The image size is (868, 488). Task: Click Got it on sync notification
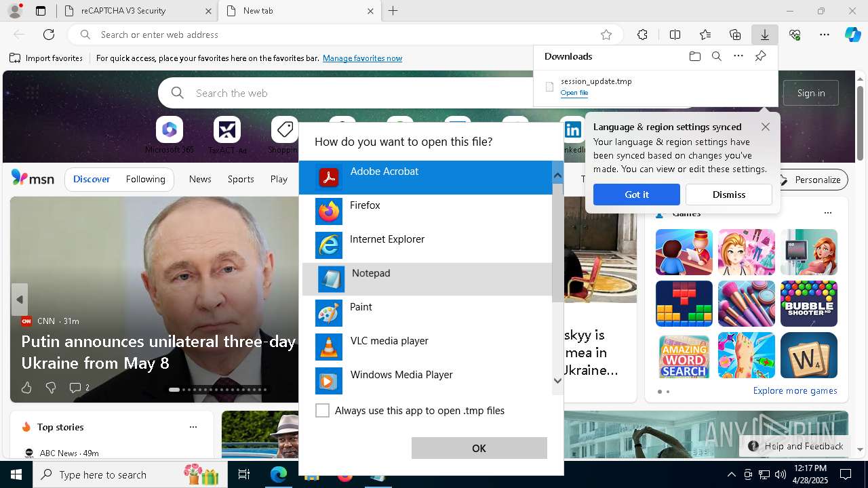pyautogui.click(x=636, y=195)
